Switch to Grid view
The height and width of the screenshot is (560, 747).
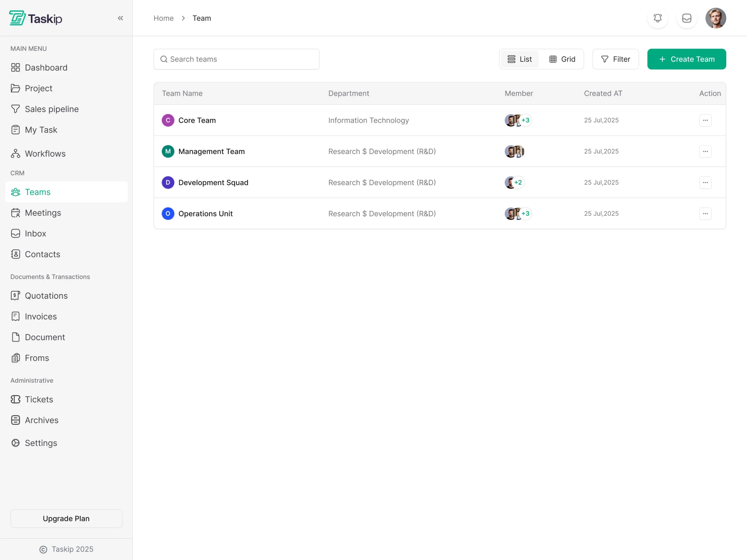pyautogui.click(x=562, y=60)
